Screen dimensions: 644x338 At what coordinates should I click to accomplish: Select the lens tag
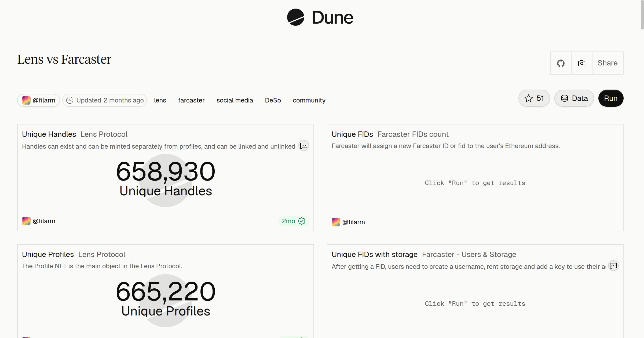(x=160, y=100)
